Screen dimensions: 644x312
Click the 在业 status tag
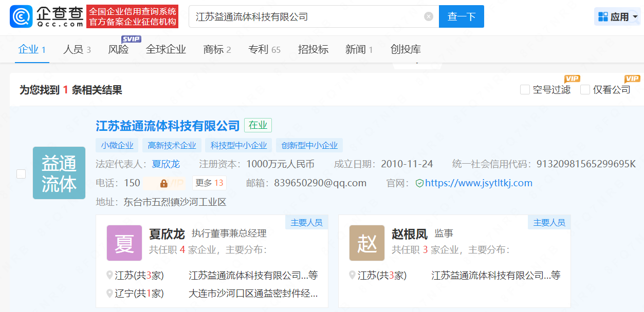[258, 125]
